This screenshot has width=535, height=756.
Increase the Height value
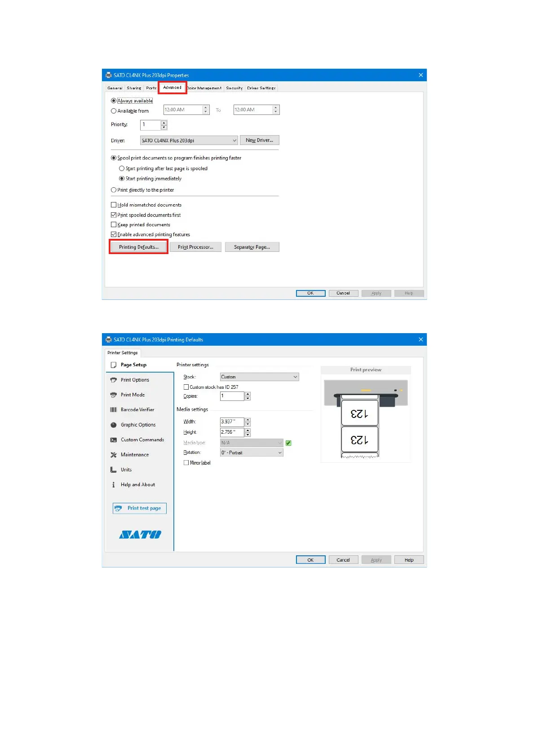coord(248,430)
